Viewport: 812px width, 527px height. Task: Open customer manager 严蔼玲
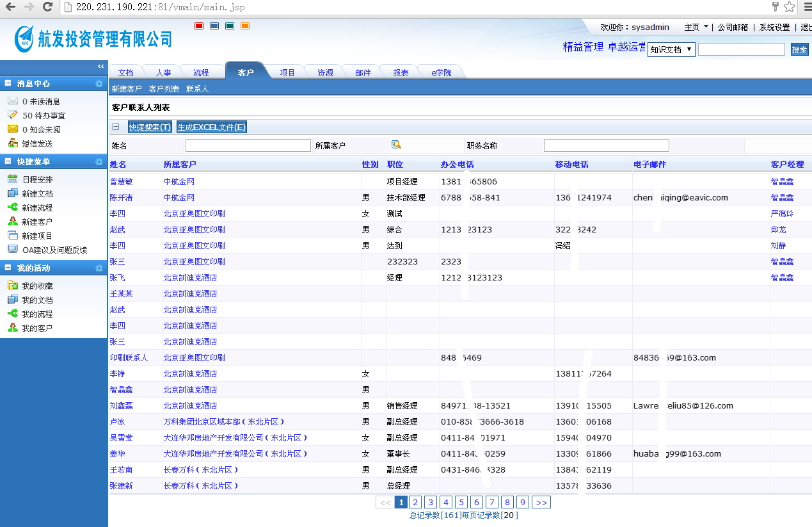click(x=782, y=214)
